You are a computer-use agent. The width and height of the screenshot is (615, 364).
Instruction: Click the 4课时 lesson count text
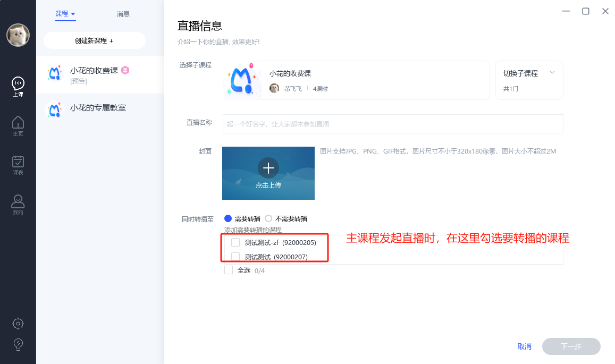(320, 89)
